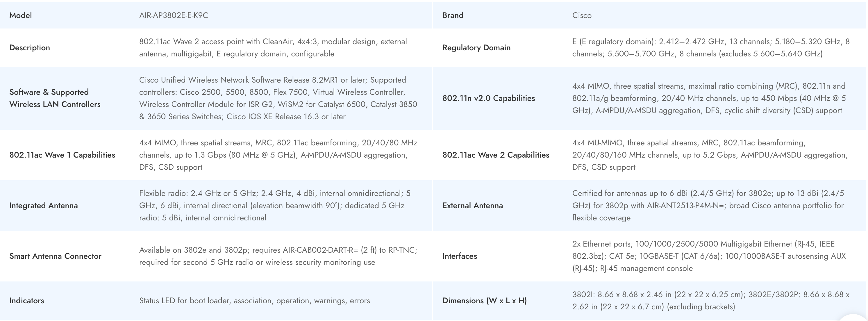Click the 4x4 MU-MIMO capabilities text
The height and width of the screenshot is (321, 868).
[710, 155]
